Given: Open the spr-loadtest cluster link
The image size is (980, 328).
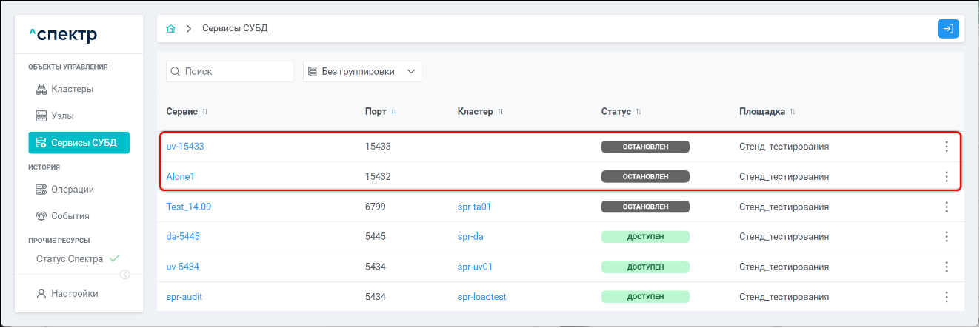Looking at the screenshot, I should [481, 297].
